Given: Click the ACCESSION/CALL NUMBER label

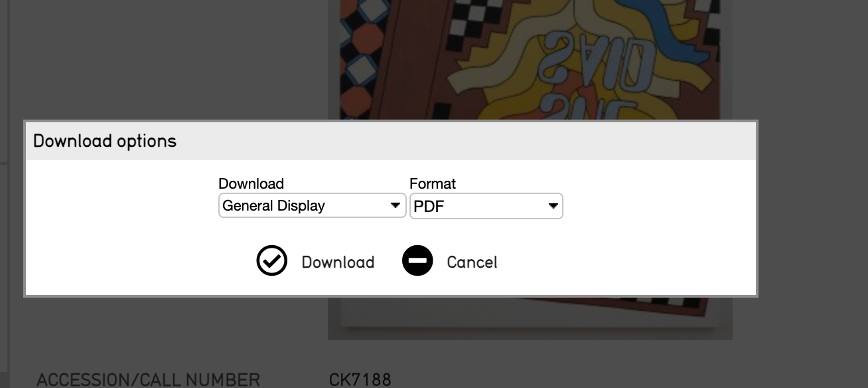Looking at the screenshot, I should (148, 380).
